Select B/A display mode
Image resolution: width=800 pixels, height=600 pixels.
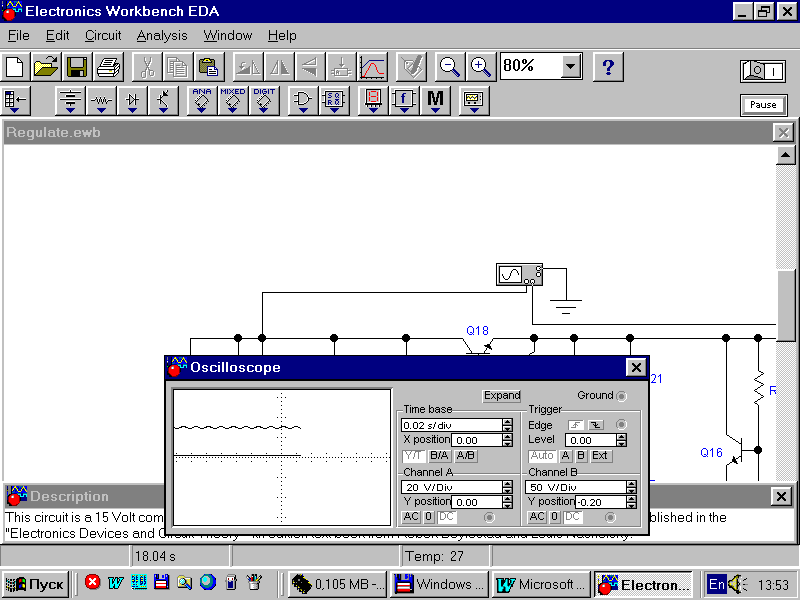(x=439, y=456)
